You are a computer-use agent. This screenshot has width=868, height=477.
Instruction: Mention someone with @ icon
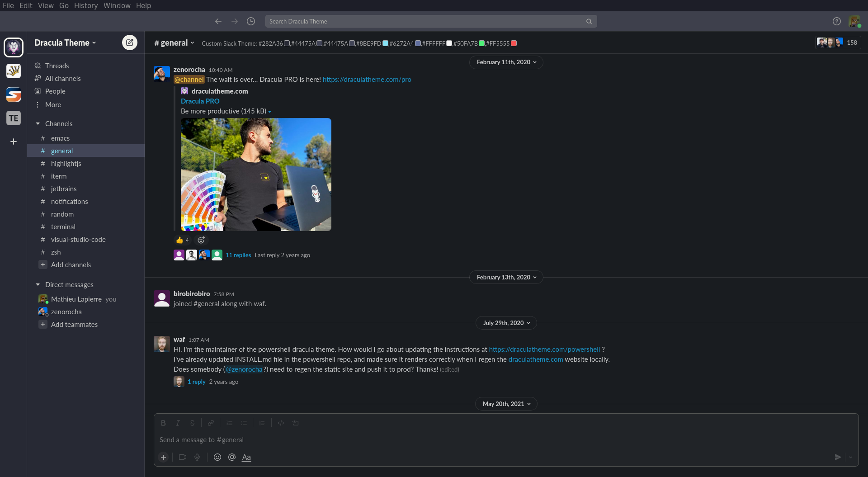(232, 457)
